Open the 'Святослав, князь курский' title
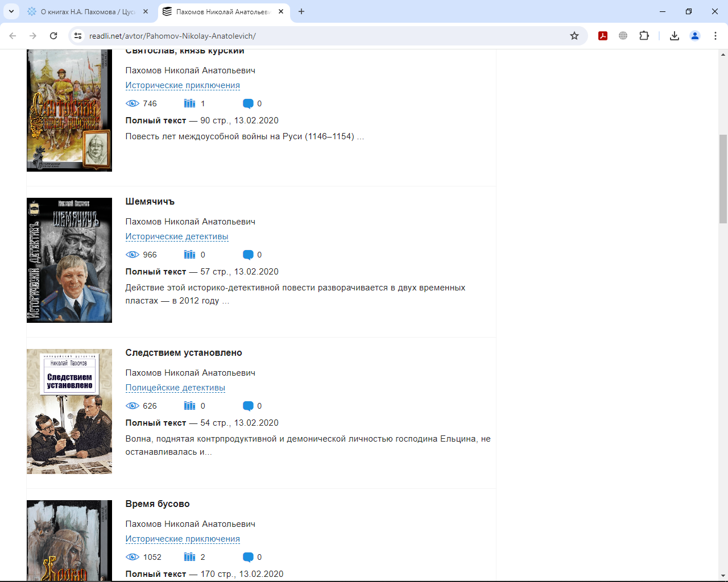The height and width of the screenshot is (582, 728). [185, 52]
